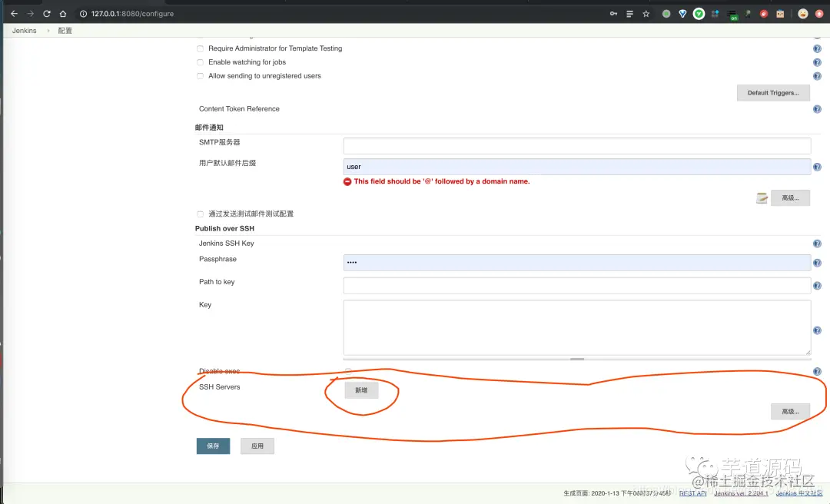This screenshot has width=830, height=504.
Task: Open Jenkins 中文社区 footer link
Action: pos(799,493)
